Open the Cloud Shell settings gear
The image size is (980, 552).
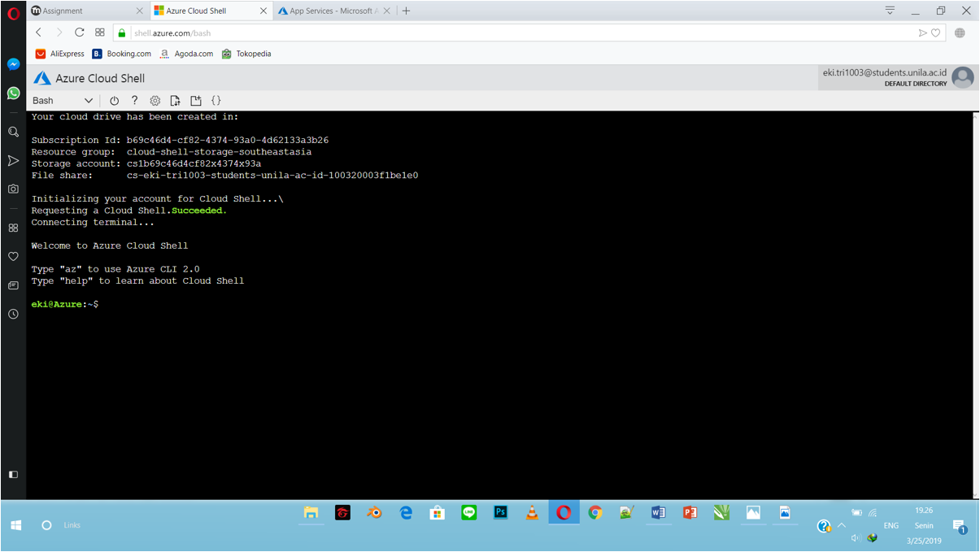pos(155,100)
